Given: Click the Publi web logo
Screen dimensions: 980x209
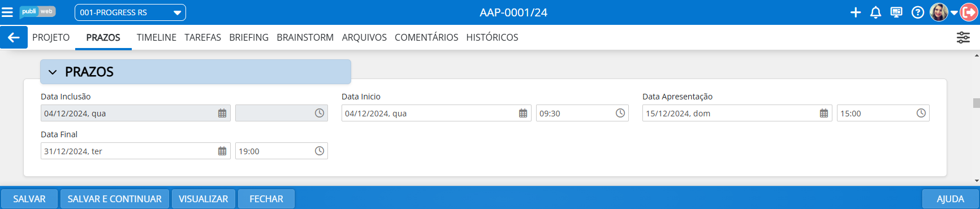Looking at the screenshot, I should pyautogui.click(x=37, y=12).
